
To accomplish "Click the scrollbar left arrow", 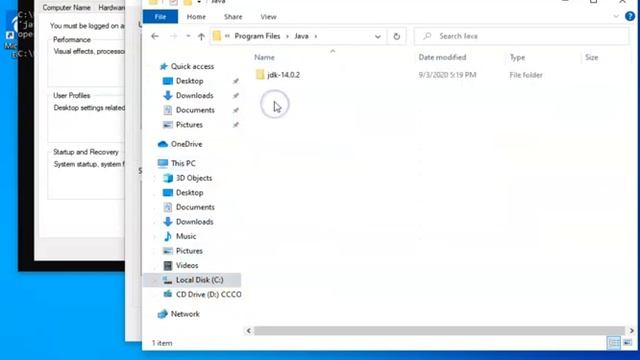I will [x=249, y=331].
